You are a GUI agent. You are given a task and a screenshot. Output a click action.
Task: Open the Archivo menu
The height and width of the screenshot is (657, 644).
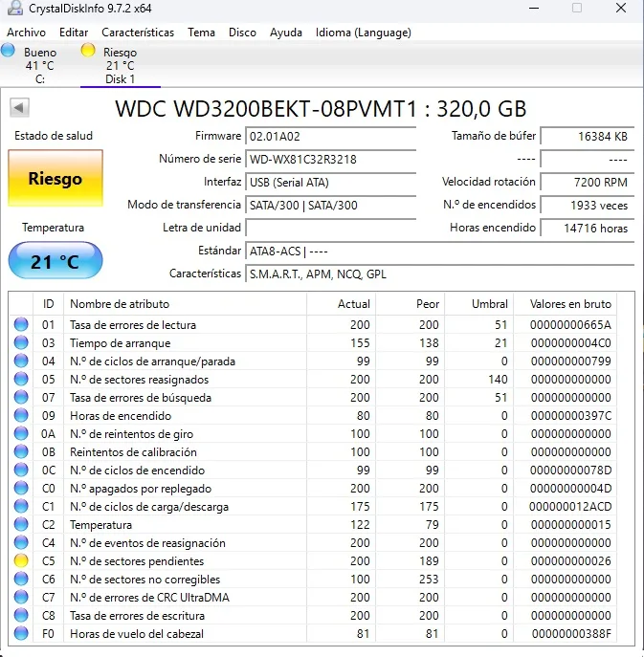pos(26,33)
